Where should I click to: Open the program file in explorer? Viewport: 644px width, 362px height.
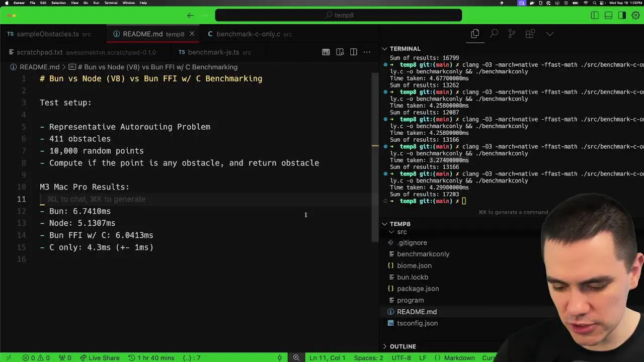click(410, 300)
